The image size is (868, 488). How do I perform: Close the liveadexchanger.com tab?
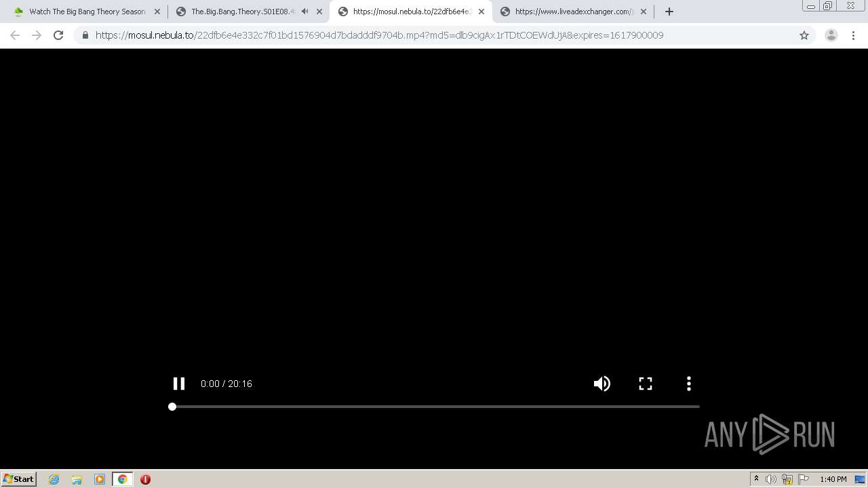tap(644, 12)
